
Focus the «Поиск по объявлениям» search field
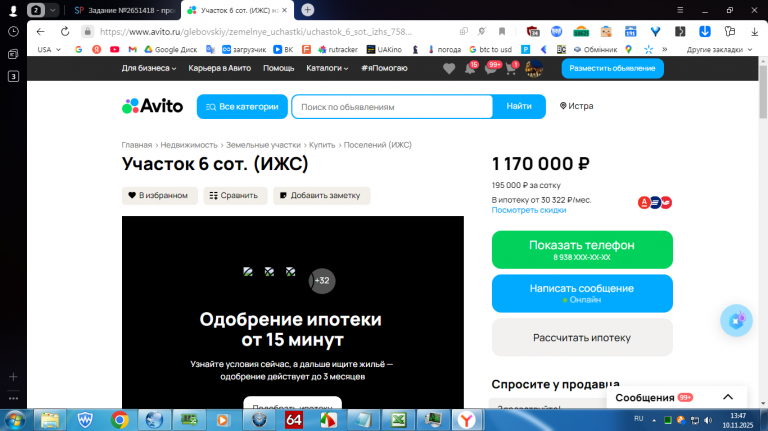392,107
